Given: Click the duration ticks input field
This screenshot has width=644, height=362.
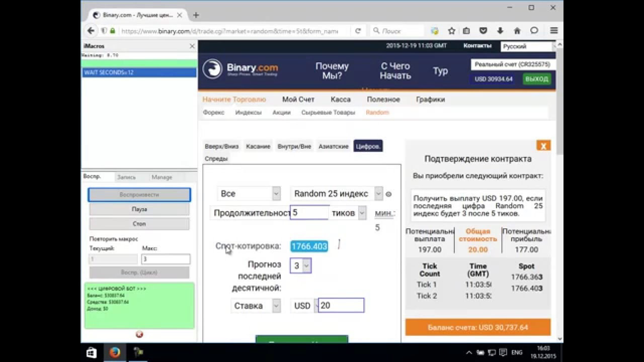Looking at the screenshot, I should point(309,213).
